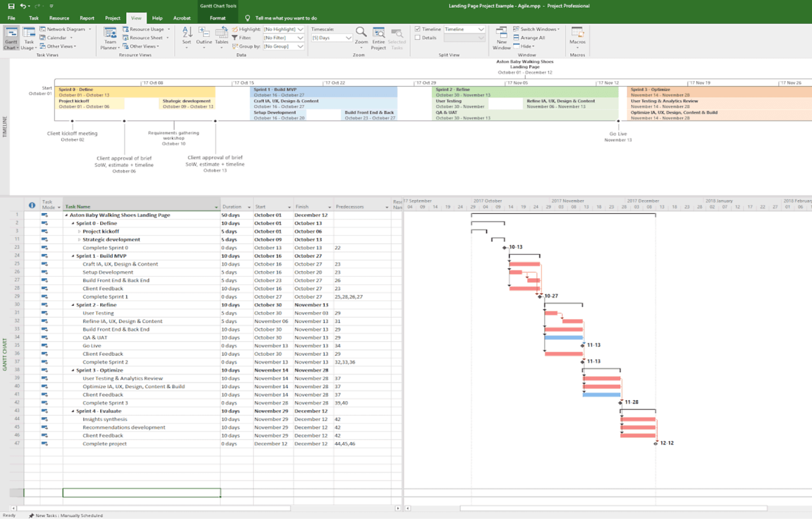Viewport: 812px width, 519px height.
Task: Click the Tell me lightbulb icon
Action: [x=248, y=18]
